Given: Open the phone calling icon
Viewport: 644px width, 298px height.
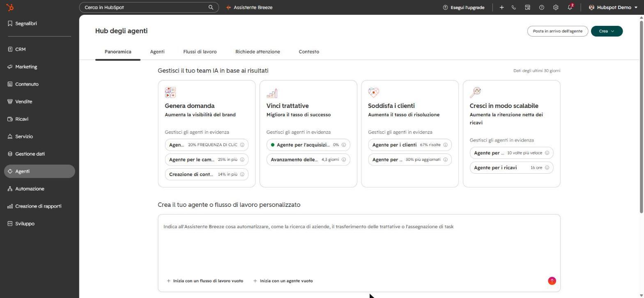Looking at the screenshot, I should [514, 7].
